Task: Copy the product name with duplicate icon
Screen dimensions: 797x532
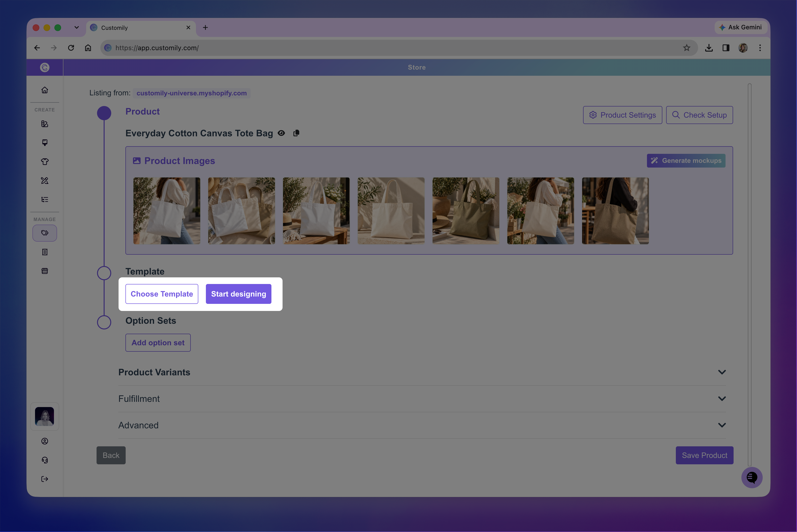Action: tap(296, 133)
